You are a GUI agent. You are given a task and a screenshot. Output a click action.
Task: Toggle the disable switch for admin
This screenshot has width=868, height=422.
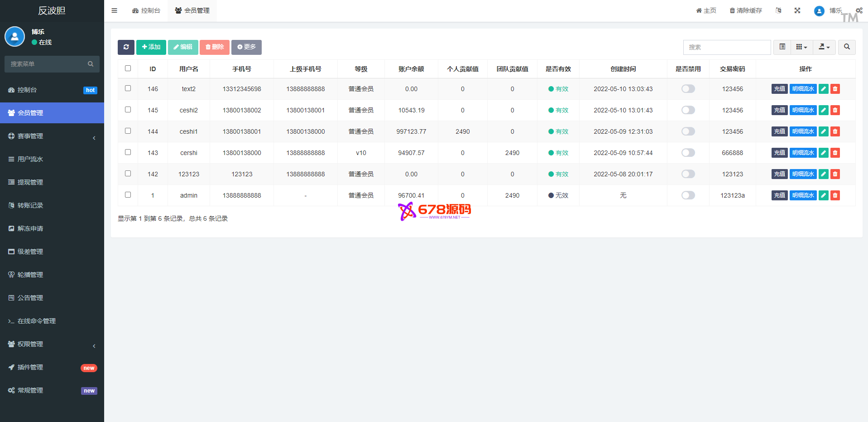pos(688,195)
